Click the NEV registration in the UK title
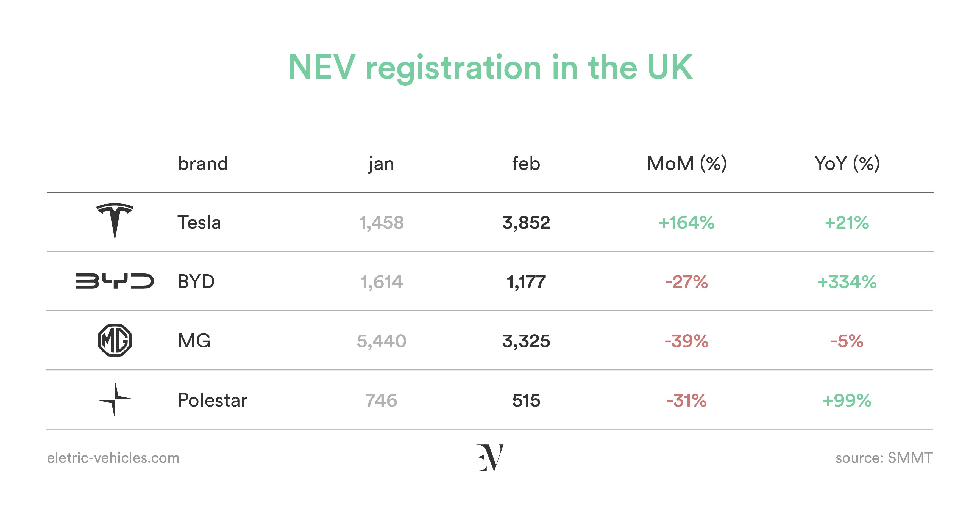 click(490, 68)
